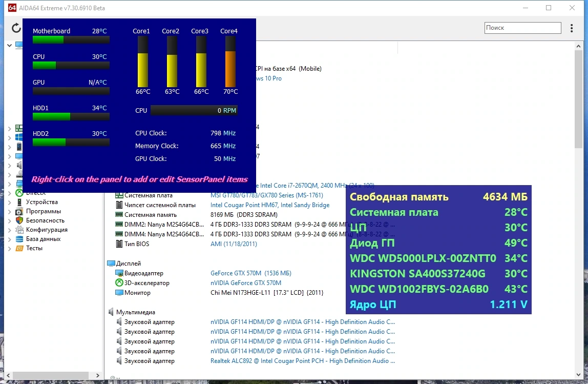
Task: Expand the DirectX tree node
Action: [x=9, y=194]
